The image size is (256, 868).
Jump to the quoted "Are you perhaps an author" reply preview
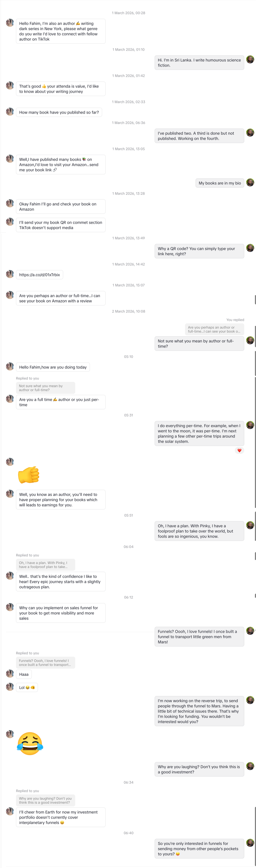click(214, 329)
